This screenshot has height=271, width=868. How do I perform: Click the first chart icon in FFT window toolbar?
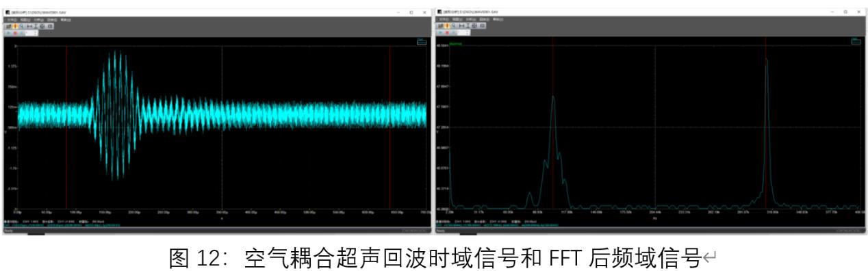pos(439,25)
